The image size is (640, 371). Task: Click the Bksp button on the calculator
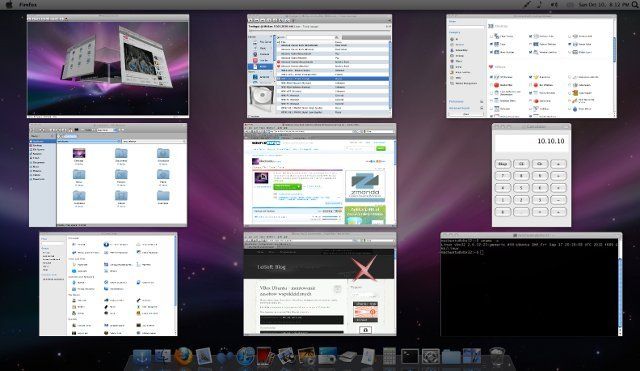tap(502, 164)
